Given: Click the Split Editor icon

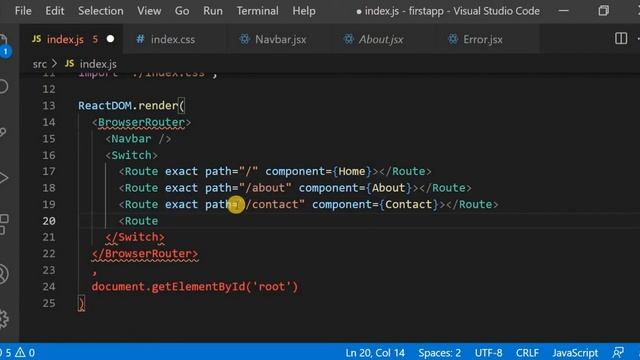Looking at the screenshot, I should click(x=621, y=39).
